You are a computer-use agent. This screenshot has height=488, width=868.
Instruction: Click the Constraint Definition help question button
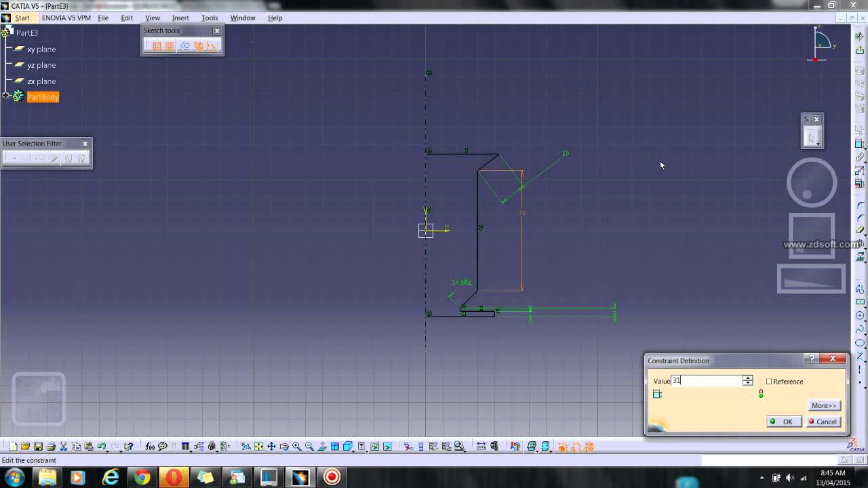click(x=811, y=359)
